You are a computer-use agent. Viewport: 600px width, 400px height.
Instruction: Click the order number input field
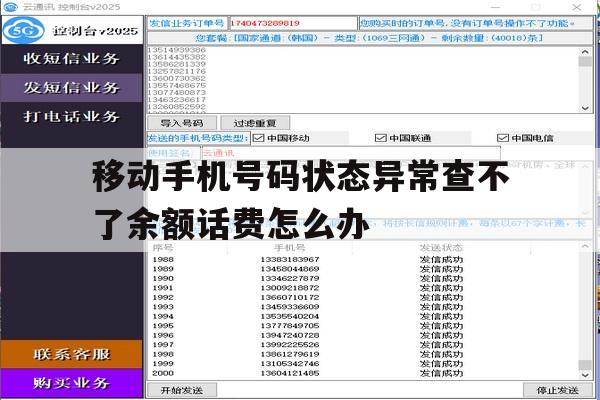point(293,23)
